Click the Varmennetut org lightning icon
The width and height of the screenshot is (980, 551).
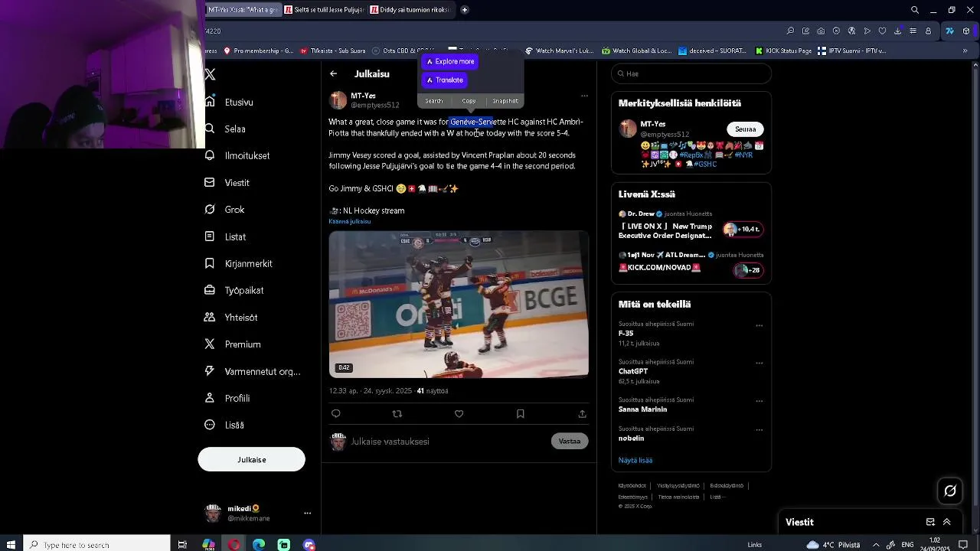tap(210, 371)
